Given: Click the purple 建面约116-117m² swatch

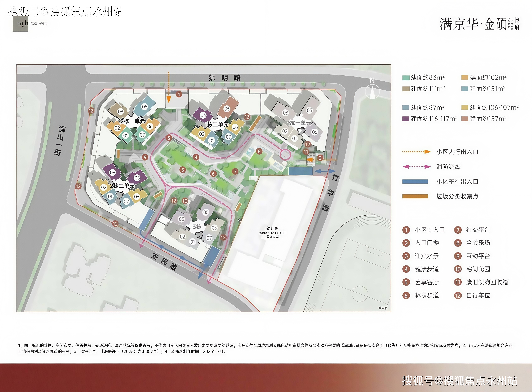Looking at the screenshot, I should (406, 119).
